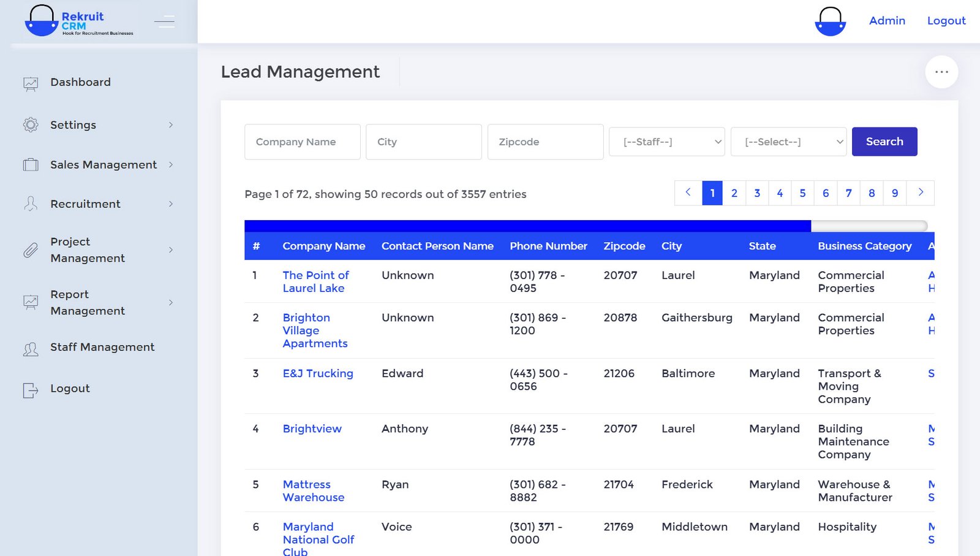Open Staff Management menu item

(102, 347)
